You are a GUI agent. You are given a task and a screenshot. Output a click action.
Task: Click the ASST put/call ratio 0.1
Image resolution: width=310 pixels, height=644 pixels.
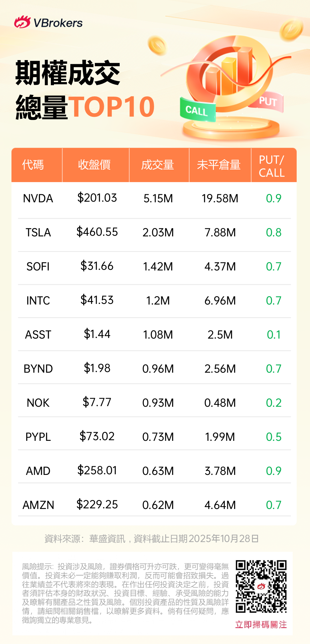pyautogui.click(x=273, y=335)
